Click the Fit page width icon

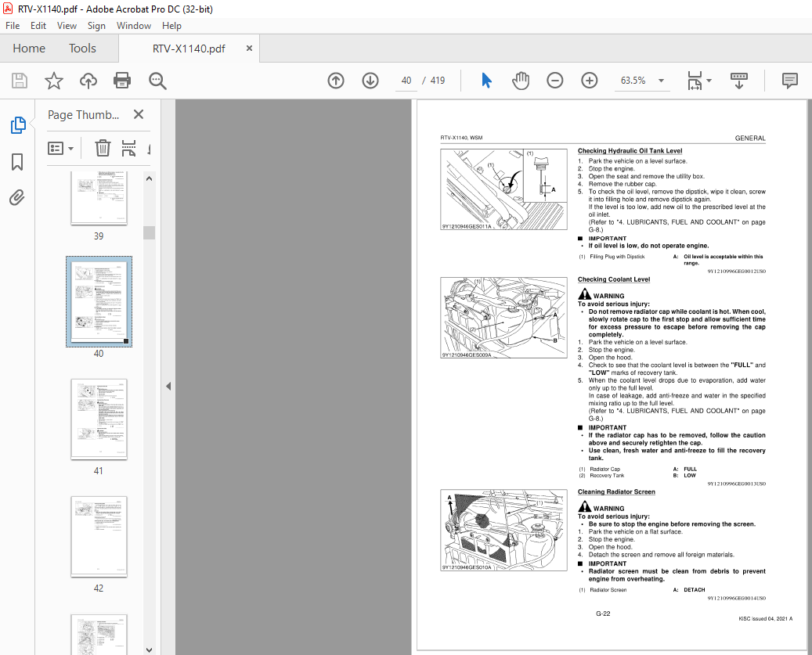695,81
